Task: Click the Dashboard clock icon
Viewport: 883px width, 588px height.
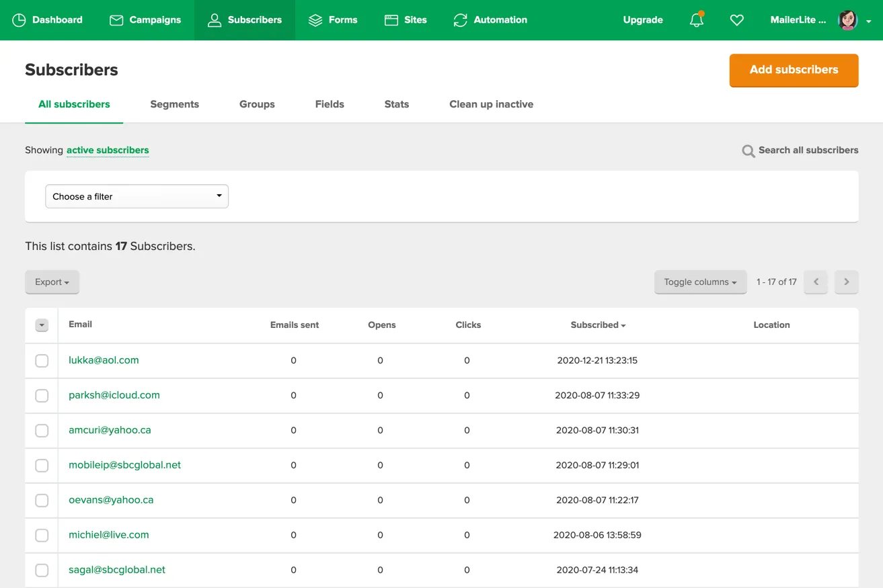Action: coord(19,20)
